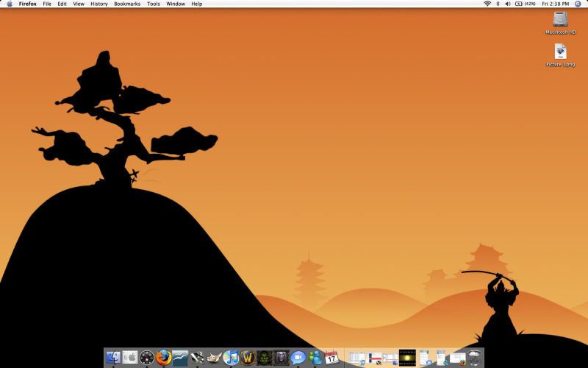Open iTunes in the dock
588x368 pixels.
click(x=231, y=358)
